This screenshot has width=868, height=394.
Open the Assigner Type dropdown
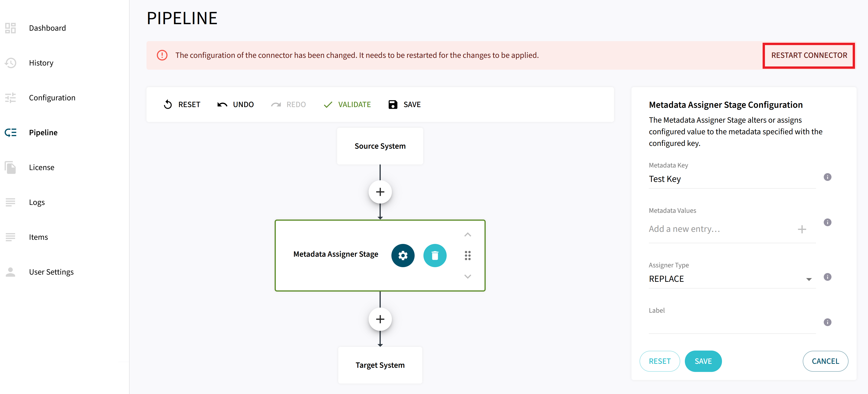point(731,279)
